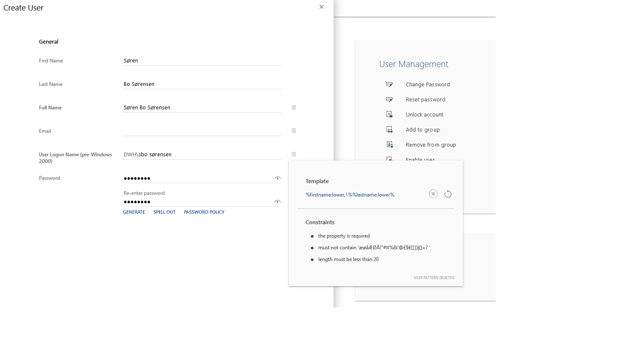Screen dimensions: 644x362
Task: Click the Template heading in popup
Action: click(317, 181)
